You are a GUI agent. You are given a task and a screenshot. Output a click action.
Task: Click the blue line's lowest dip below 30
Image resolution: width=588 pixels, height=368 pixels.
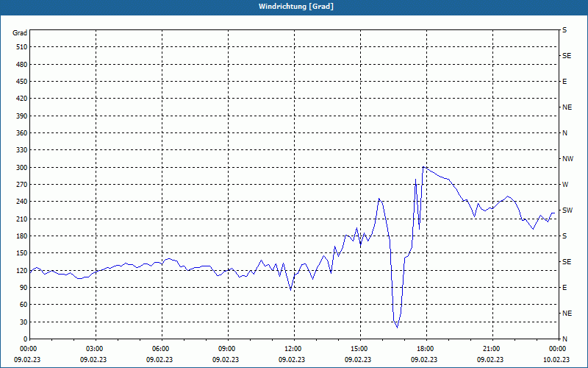(x=397, y=328)
